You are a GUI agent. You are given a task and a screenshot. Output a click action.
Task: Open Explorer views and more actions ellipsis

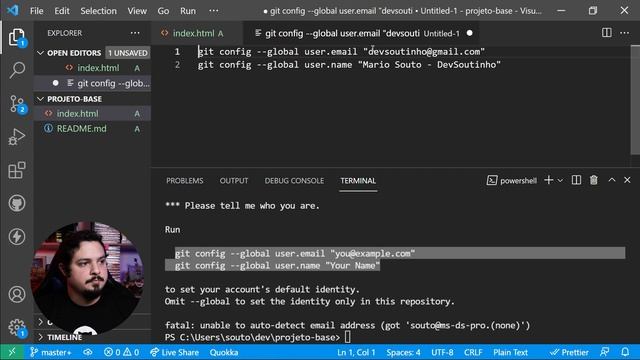tap(135, 33)
